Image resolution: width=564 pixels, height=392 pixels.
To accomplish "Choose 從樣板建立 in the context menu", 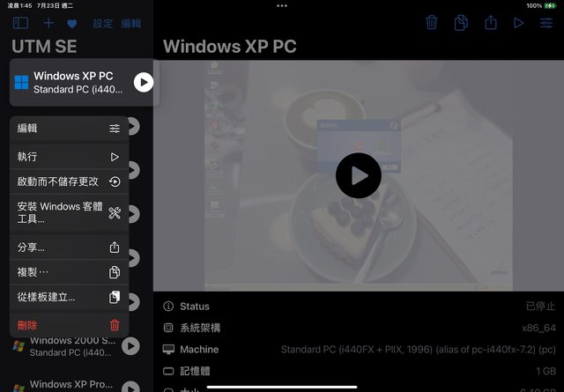I will click(69, 297).
